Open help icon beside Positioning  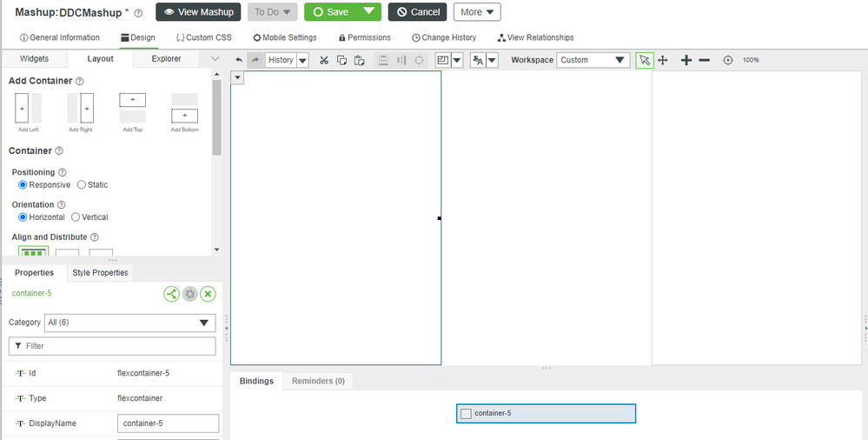(62, 172)
